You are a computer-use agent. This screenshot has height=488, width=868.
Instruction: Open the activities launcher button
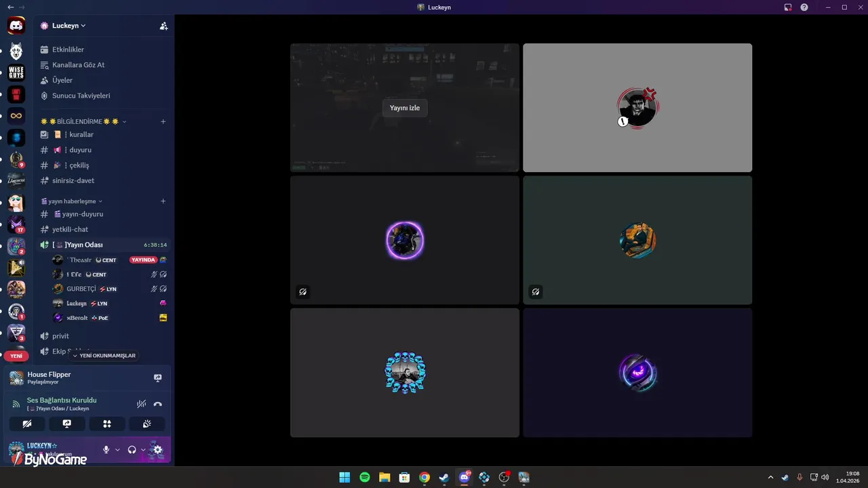click(106, 424)
